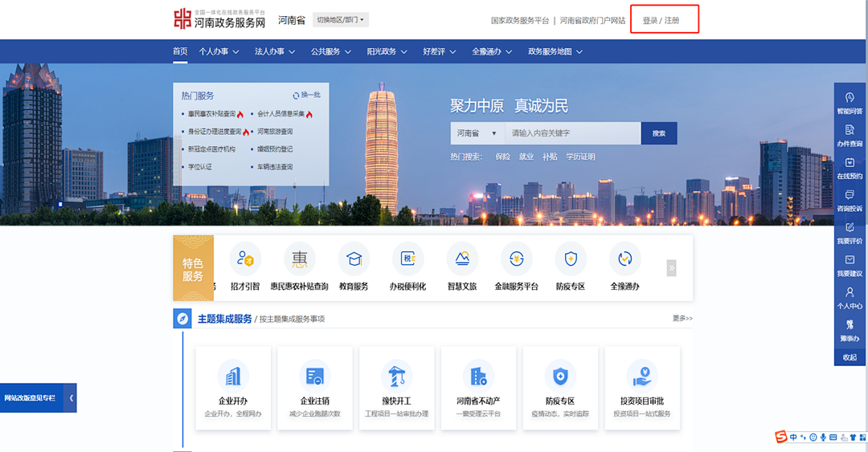Click the keyword search input field

point(572,133)
